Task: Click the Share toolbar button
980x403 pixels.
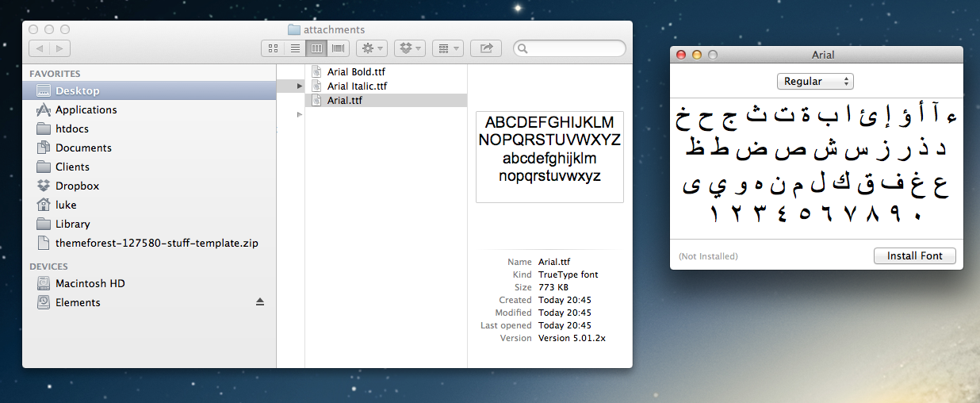Action: pyautogui.click(x=486, y=48)
